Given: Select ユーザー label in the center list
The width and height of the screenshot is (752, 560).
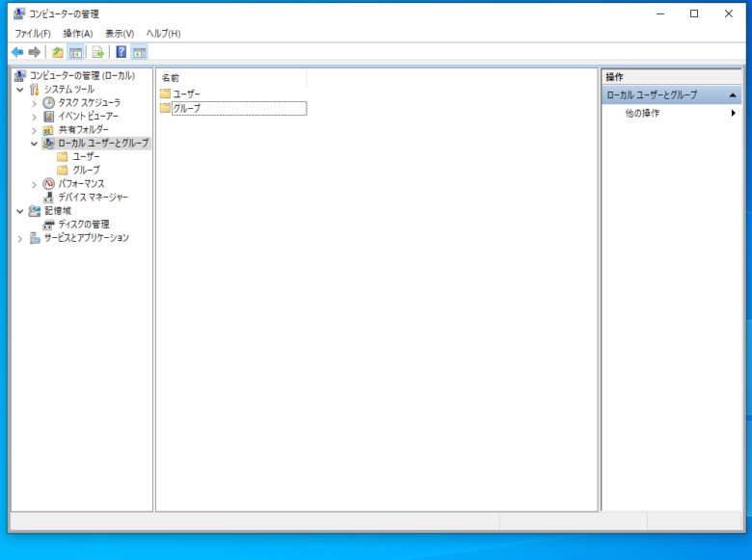Looking at the screenshot, I should pos(187,93).
